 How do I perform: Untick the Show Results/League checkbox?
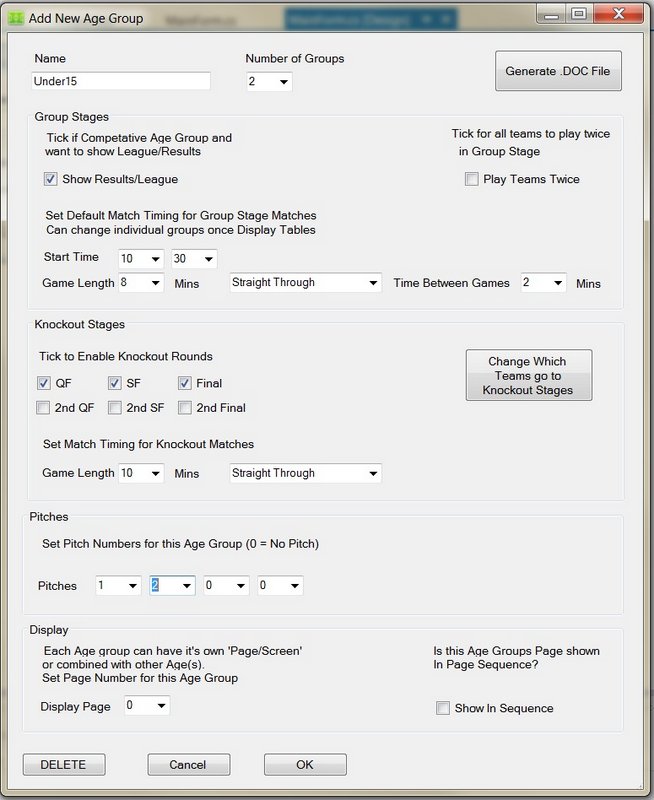(51, 179)
